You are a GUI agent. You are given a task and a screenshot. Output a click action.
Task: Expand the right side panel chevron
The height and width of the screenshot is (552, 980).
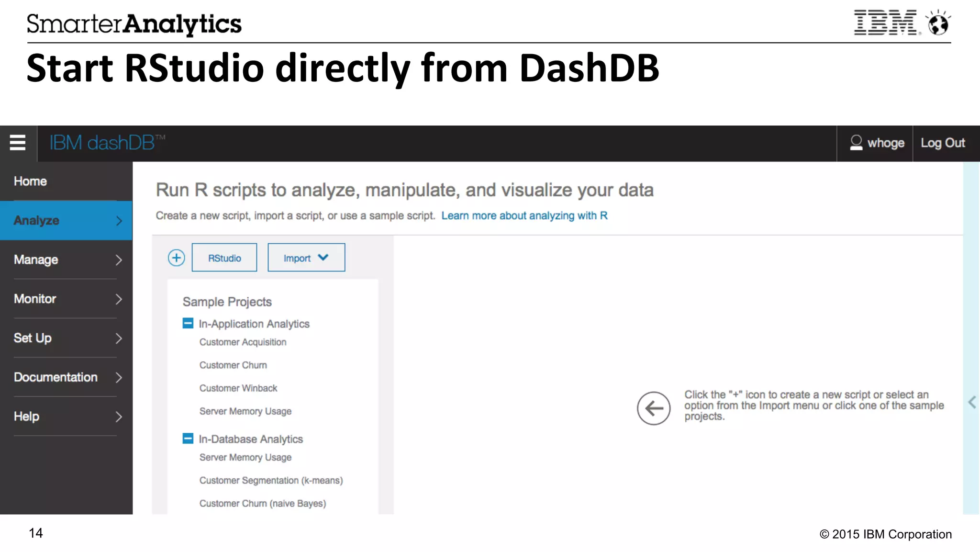(x=972, y=403)
